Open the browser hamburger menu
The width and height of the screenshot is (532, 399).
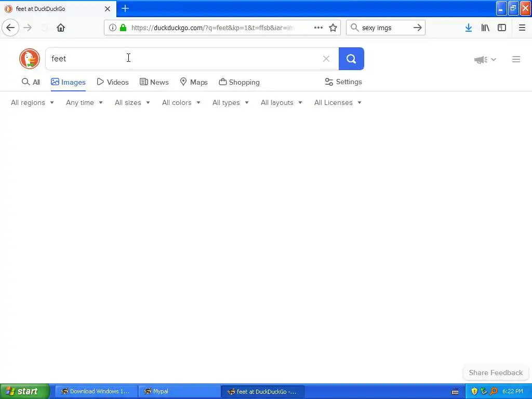coord(522,28)
